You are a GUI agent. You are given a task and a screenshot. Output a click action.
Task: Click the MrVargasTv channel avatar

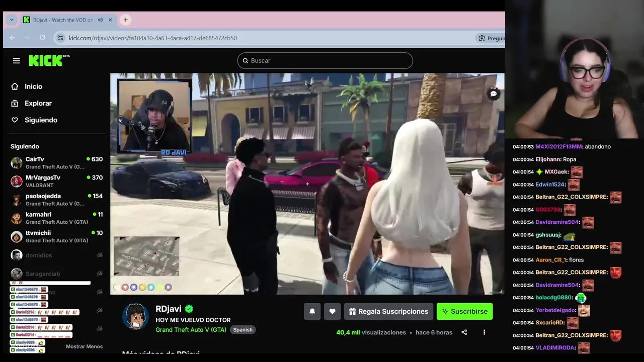coord(17,182)
